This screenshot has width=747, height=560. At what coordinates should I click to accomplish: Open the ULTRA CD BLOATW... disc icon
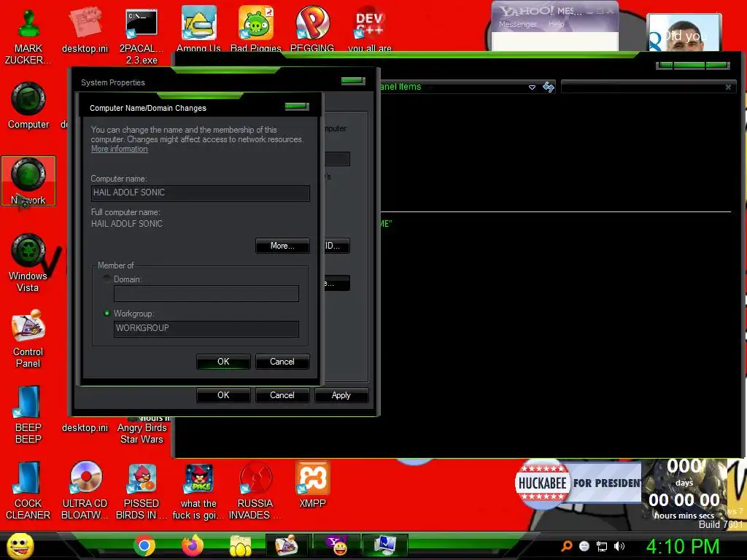[85, 491]
